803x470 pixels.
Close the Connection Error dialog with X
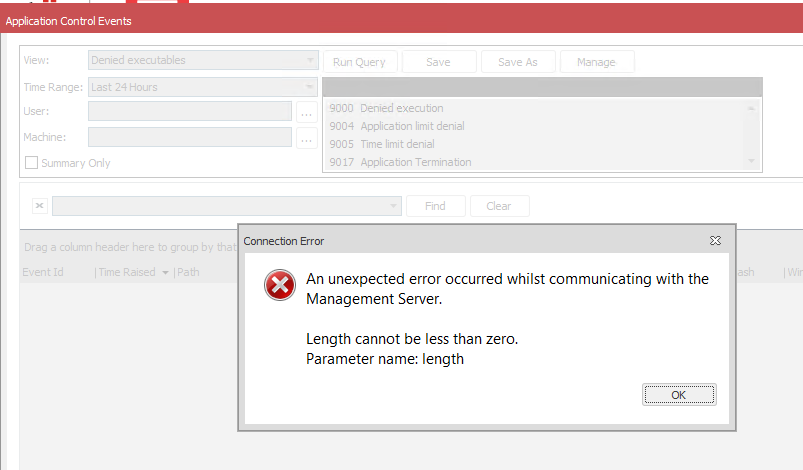pos(715,241)
